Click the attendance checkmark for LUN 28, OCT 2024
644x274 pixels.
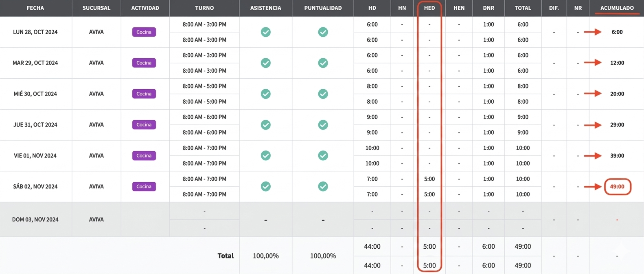coord(265,32)
